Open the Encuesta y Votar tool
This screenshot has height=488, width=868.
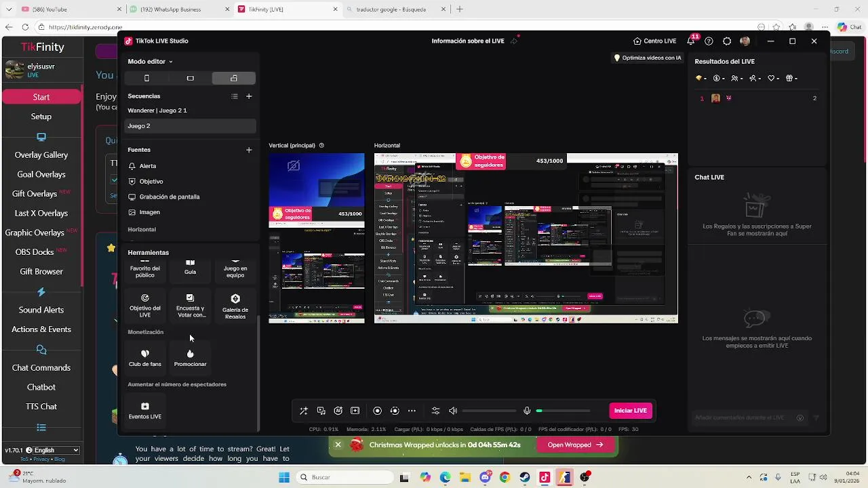coord(190,306)
